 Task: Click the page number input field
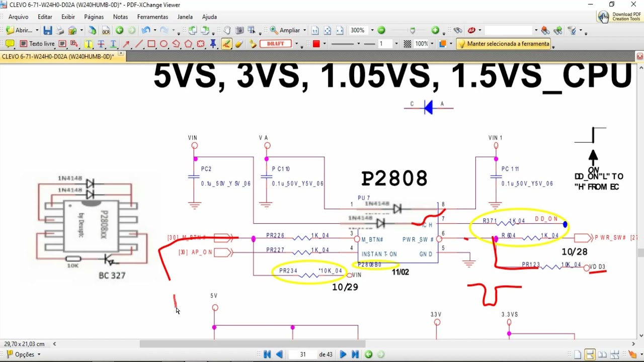303,354
